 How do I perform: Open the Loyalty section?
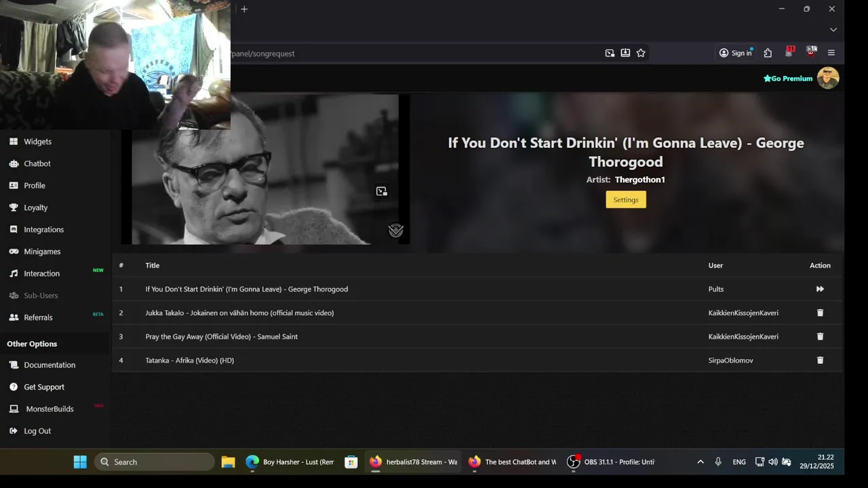36,207
